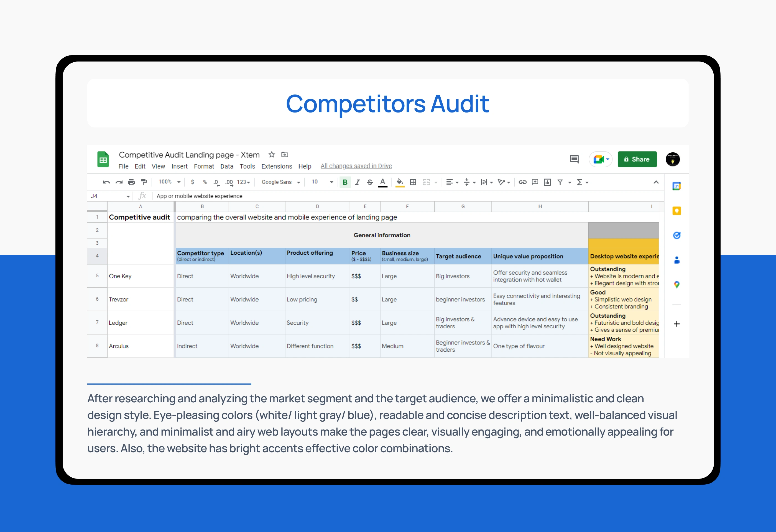This screenshot has height=532, width=776.
Task: Open Google Calendar side panel icon
Action: click(677, 186)
